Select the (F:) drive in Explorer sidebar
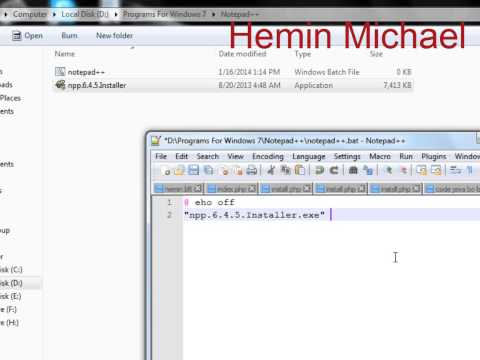Image resolution: width=480 pixels, height=360 pixels. 9,310
